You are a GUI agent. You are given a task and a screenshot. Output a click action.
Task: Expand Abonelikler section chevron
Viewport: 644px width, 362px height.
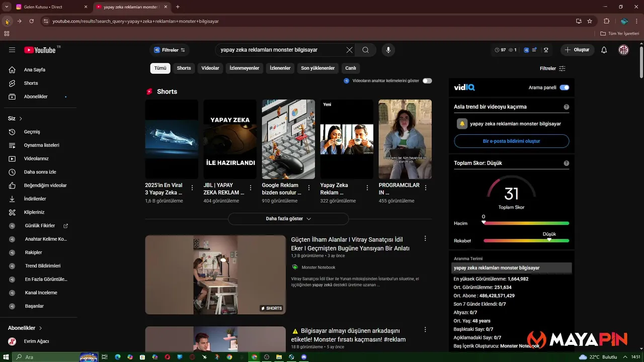(40, 328)
